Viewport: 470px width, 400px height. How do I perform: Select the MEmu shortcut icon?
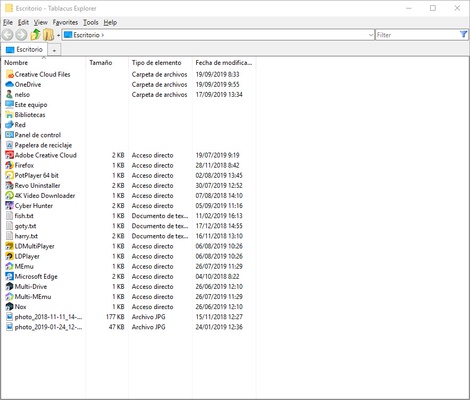10,266
